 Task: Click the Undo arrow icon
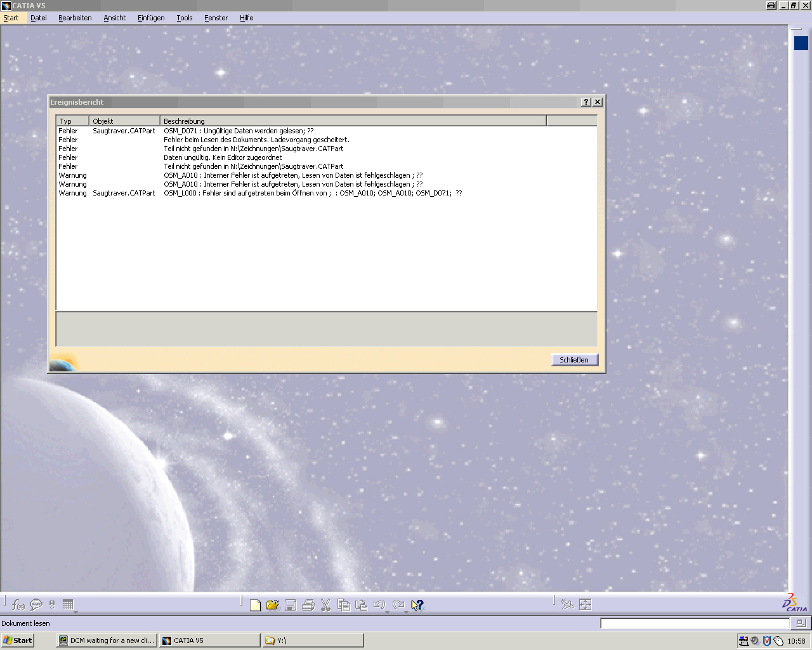[379, 605]
